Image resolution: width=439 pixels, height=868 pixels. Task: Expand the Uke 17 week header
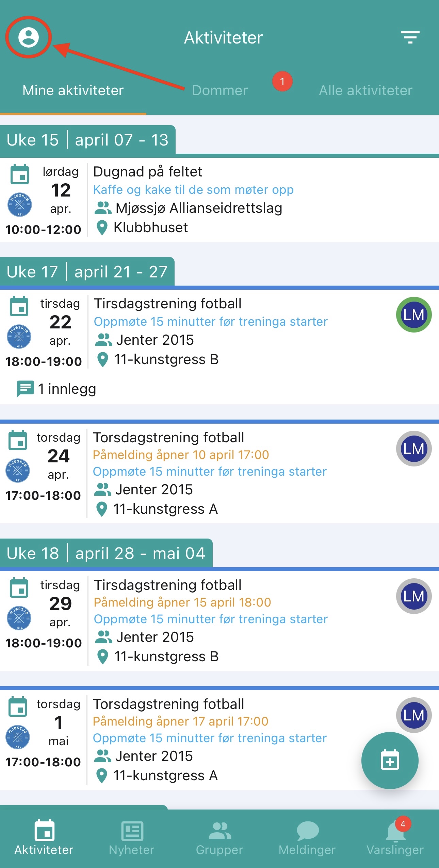pyautogui.click(x=87, y=272)
